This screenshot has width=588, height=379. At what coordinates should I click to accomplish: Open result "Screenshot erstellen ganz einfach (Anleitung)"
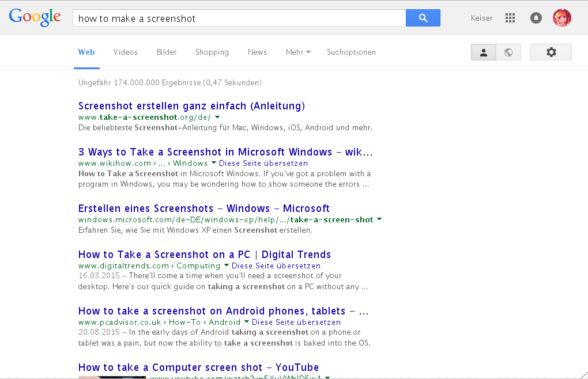tap(191, 106)
